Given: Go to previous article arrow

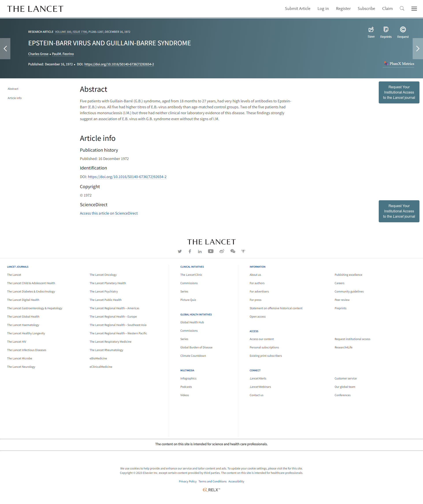Looking at the screenshot, I should [5, 49].
